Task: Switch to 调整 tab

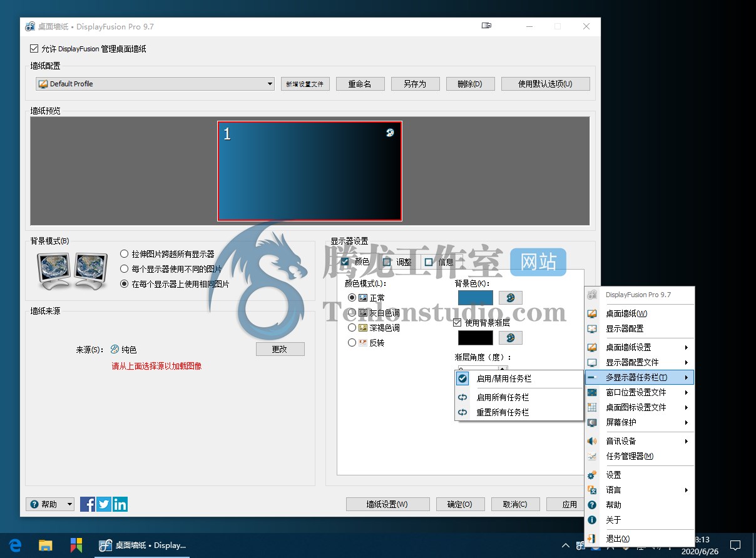Action: tap(397, 262)
